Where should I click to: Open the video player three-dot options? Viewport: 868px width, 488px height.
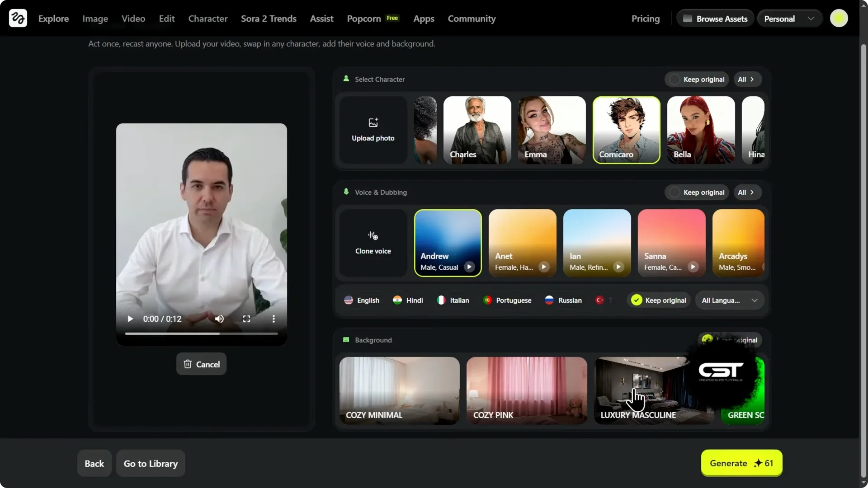pos(273,319)
